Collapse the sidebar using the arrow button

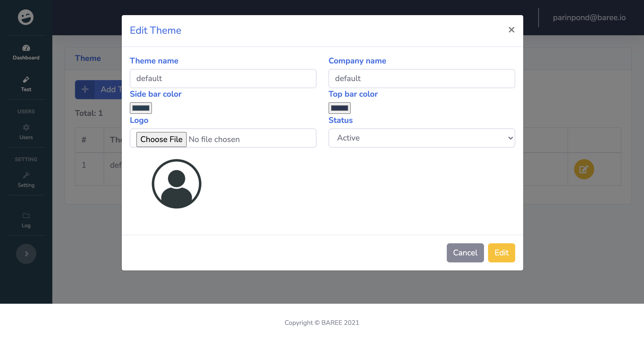(x=26, y=254)
